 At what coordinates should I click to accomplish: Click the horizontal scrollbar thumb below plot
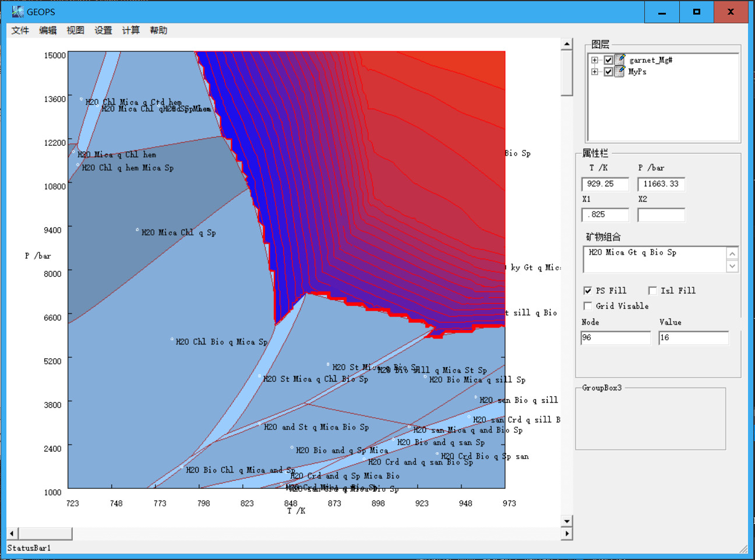tap(45, 533)
